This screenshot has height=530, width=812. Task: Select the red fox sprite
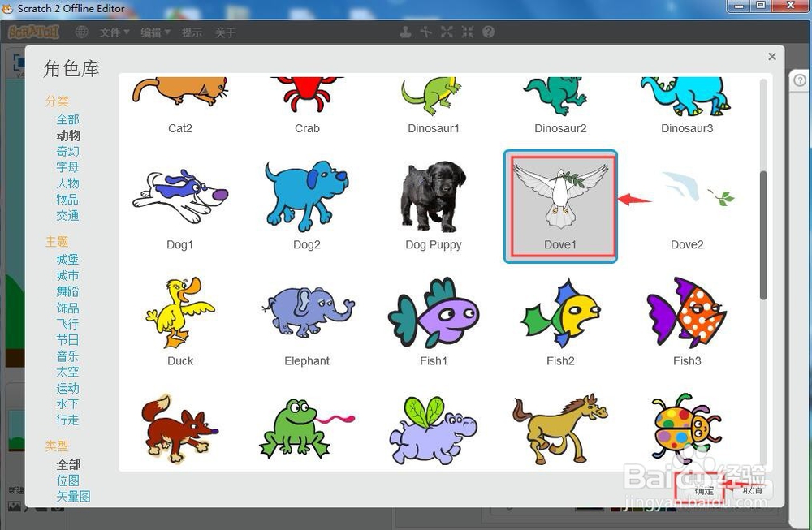179,429
